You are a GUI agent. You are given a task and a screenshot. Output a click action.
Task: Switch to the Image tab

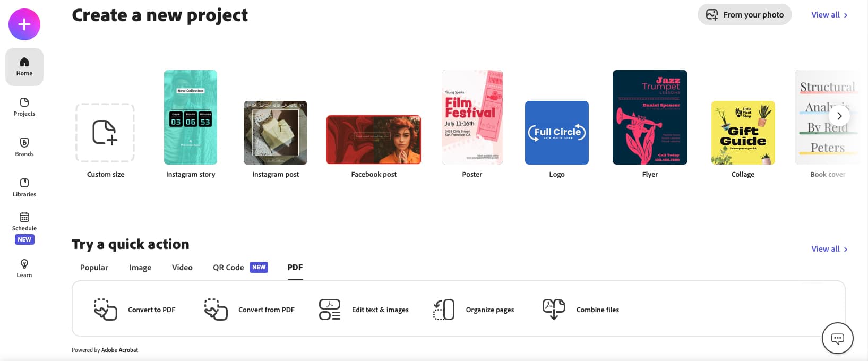tap(140, 268)
